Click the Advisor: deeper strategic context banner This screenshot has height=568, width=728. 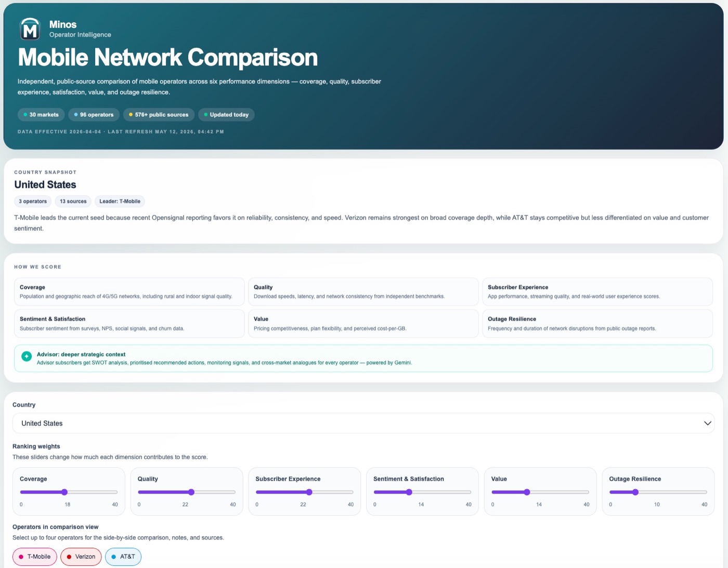point(363,359)
